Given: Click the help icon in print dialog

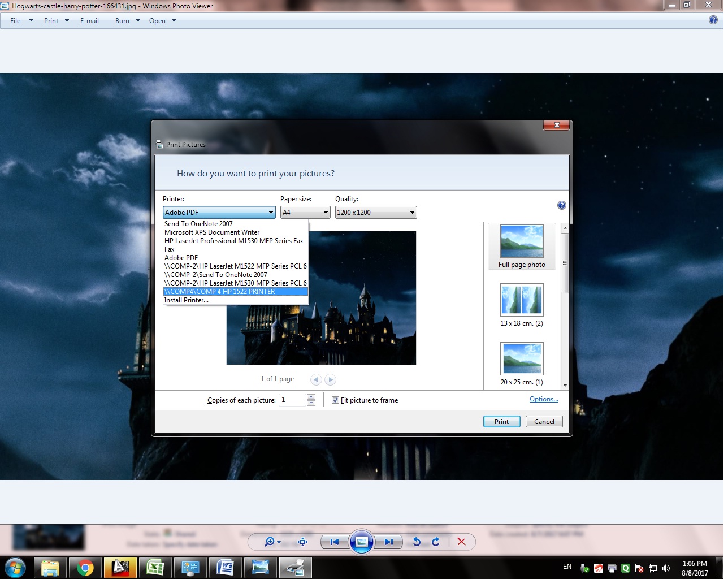Looking at the screenshot, I should (561, 205).
